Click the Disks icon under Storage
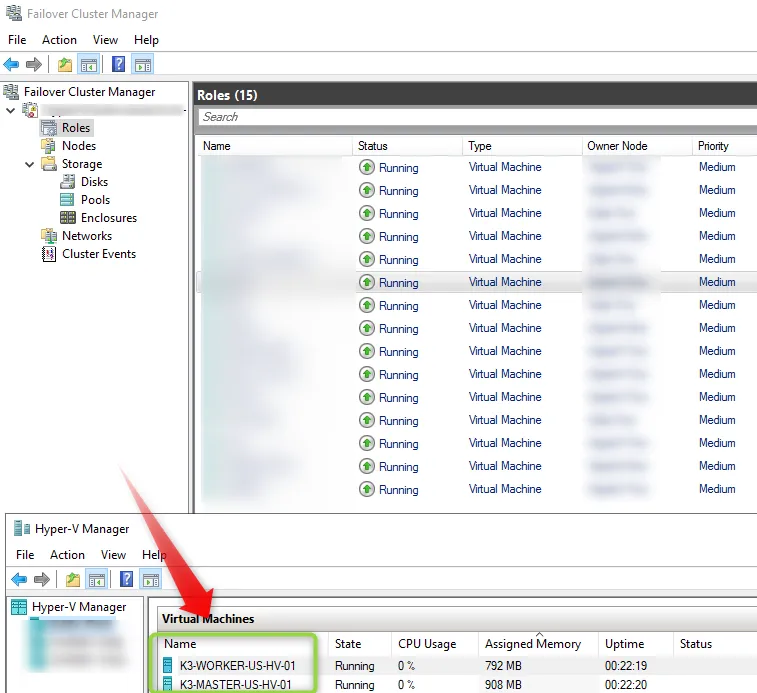Screen dimensions: 757x693 [68, 182]
